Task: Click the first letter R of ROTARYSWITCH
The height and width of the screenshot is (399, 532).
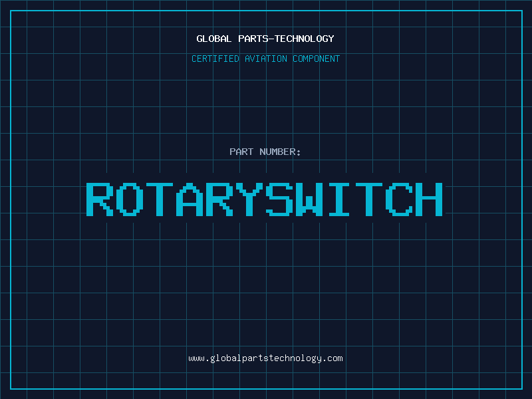Action: pyautogui.click(x=100, y=199)
